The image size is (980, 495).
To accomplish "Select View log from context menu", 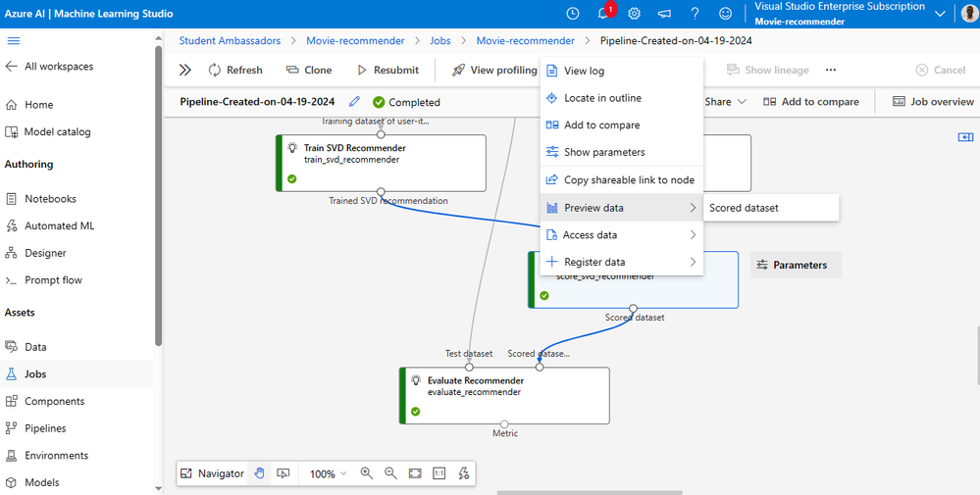I will [x=622, y=71].
